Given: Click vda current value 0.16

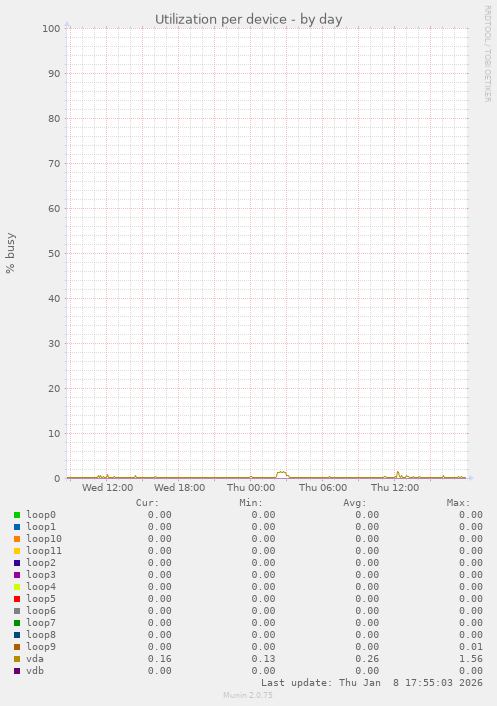Looking at the screenshot, I should click(x=160, y=659).
